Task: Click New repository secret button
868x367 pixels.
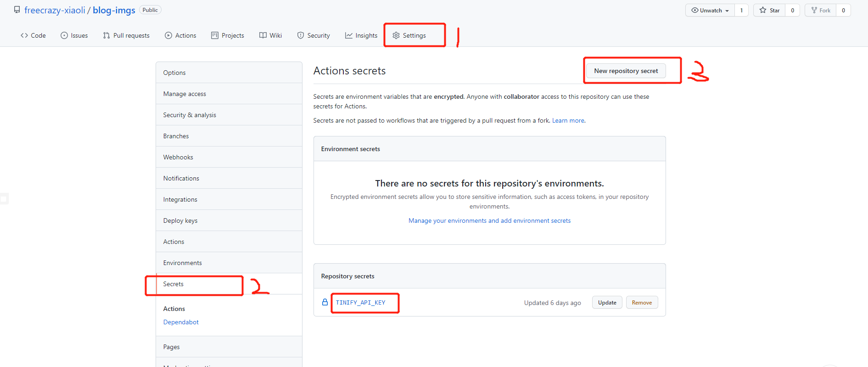Action: (x=626, y=71)
